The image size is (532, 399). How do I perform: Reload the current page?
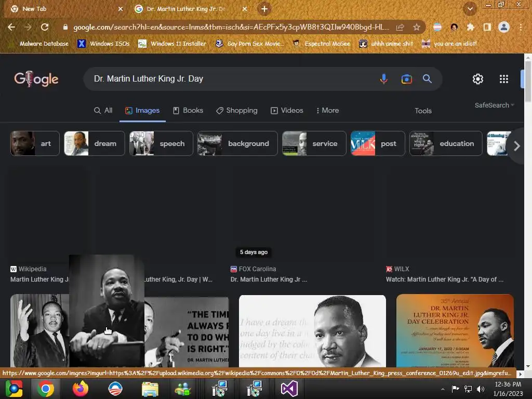tap(45, 27)
